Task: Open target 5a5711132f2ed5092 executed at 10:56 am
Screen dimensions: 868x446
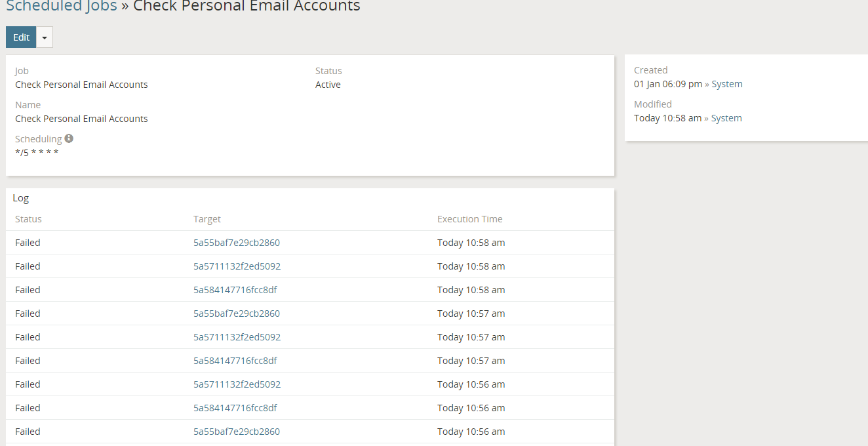Action: pos(237,384)
